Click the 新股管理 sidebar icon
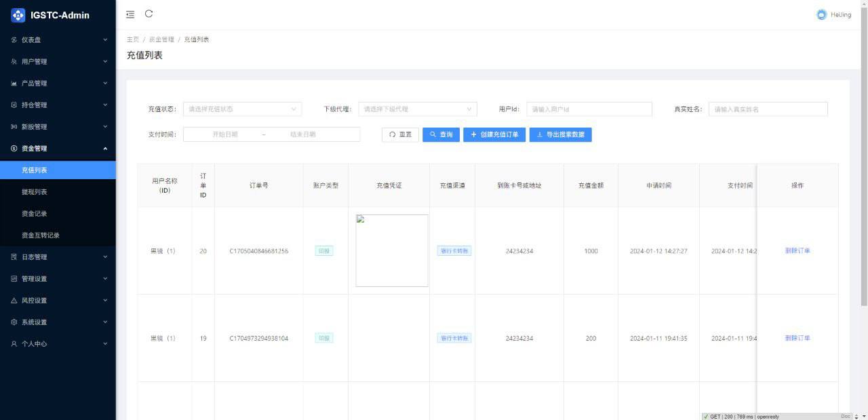 [14, 127]
